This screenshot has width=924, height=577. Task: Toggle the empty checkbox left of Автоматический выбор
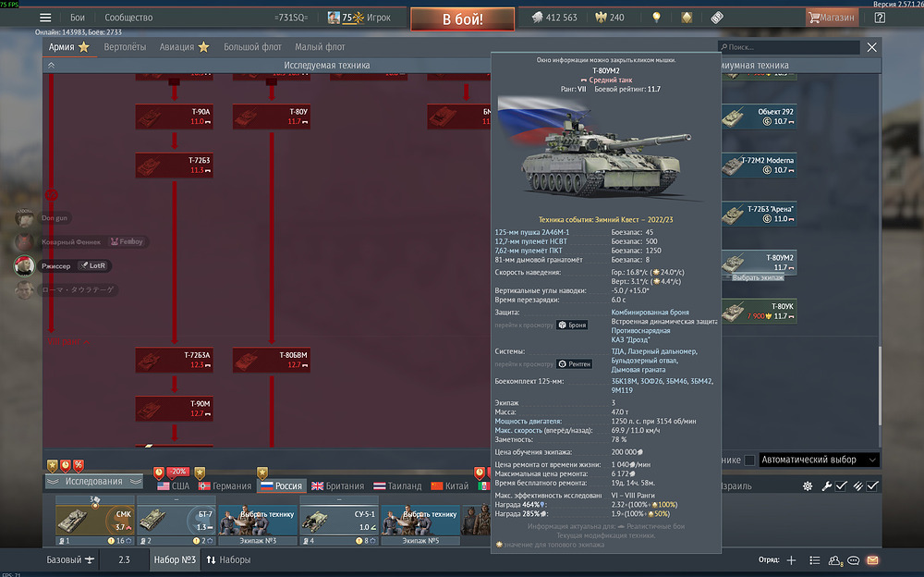pos(749,460)
